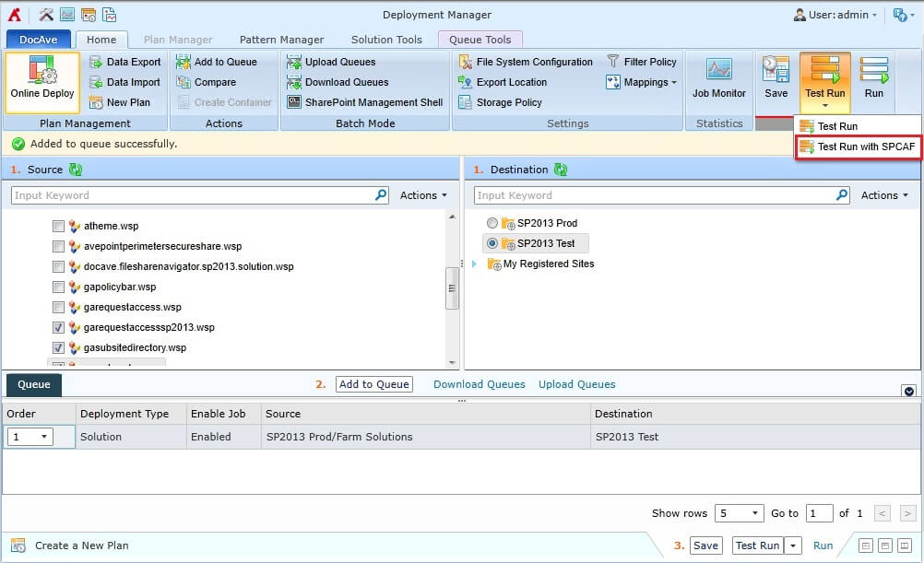
Task: Create a New Plan from ribbon
Action: pos(120,102)
